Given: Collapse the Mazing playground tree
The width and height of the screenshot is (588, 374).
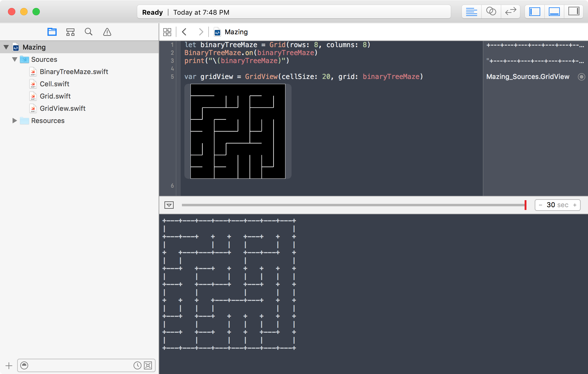Looking at the screenshot, I should (6, 47).
